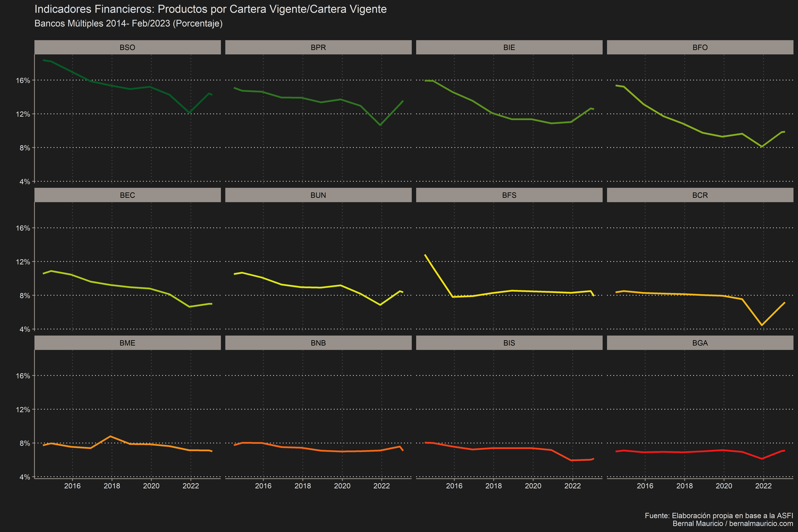Click the BCR facet header
The width and height of the screenshot is (798, 532).
pyautogui.click(x=700, y=195)
